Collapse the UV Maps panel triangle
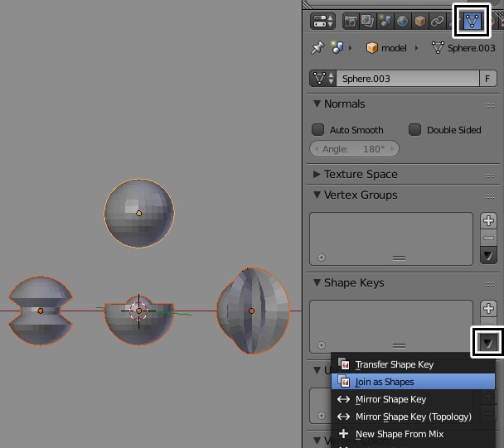 pyautogui.click(x=317, y=370)
